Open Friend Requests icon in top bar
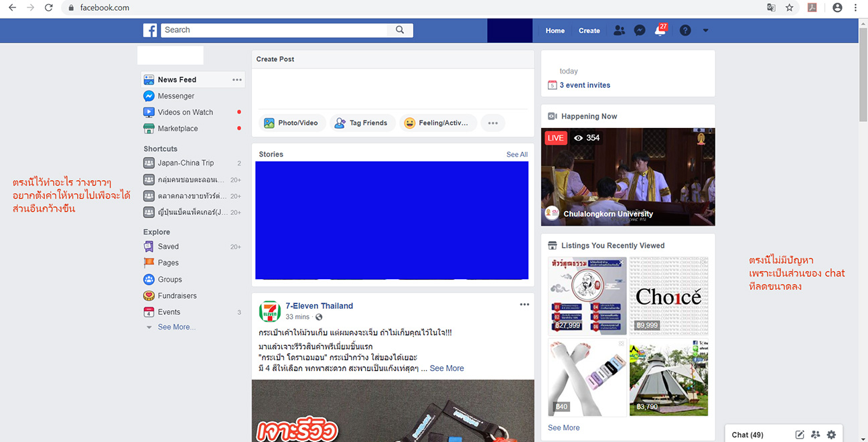Image resolution: width=868 pixels, height=442 pixels. [x=619, y=30]
